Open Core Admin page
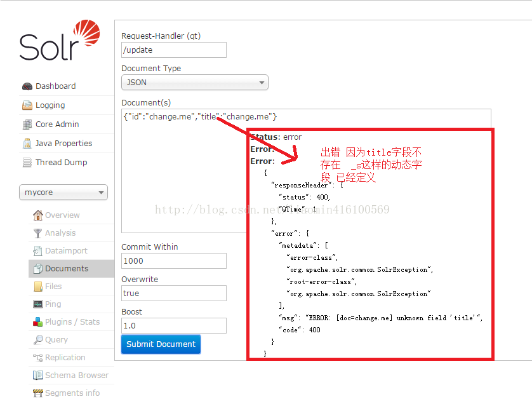The width and height of the screenshot is (532, 406). point(57,125)
